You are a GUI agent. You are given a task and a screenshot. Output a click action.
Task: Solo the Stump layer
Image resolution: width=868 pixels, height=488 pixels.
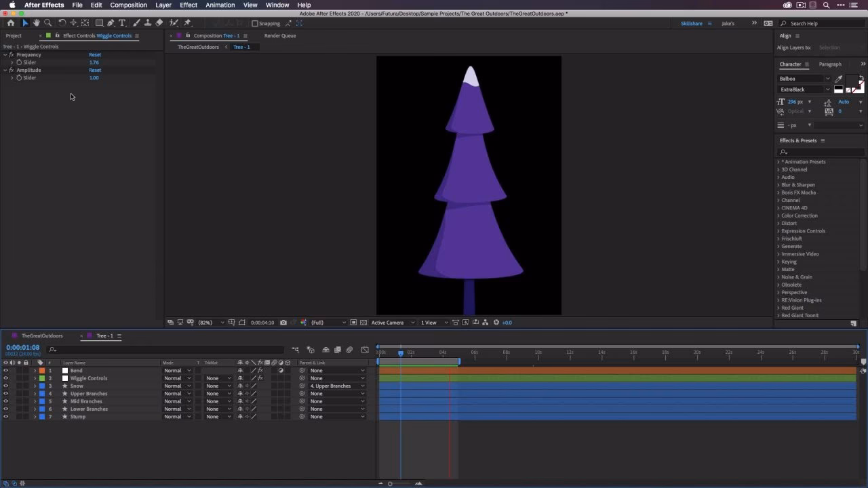pos(19,416)
